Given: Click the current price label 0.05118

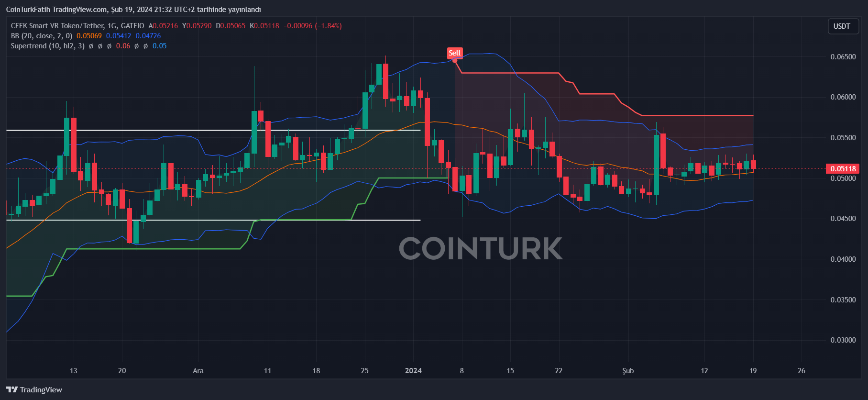Looking at the screenshot, I should [x=843, y=168].
